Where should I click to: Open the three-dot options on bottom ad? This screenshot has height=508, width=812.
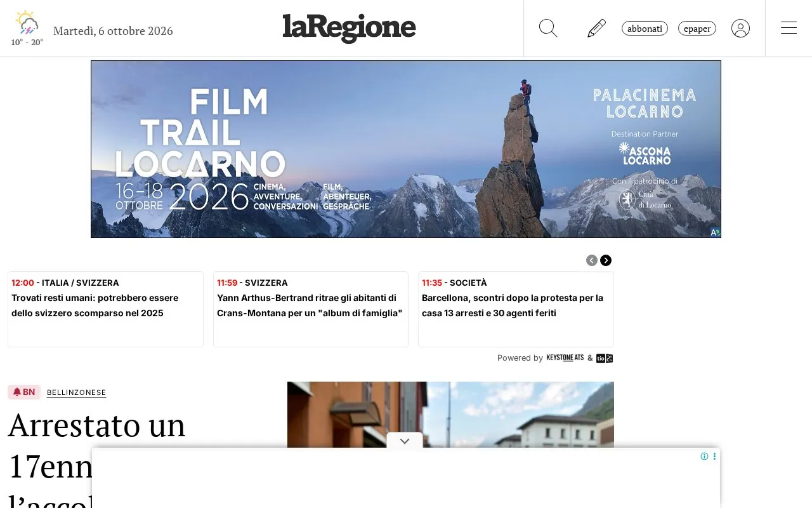pos(714,456)
